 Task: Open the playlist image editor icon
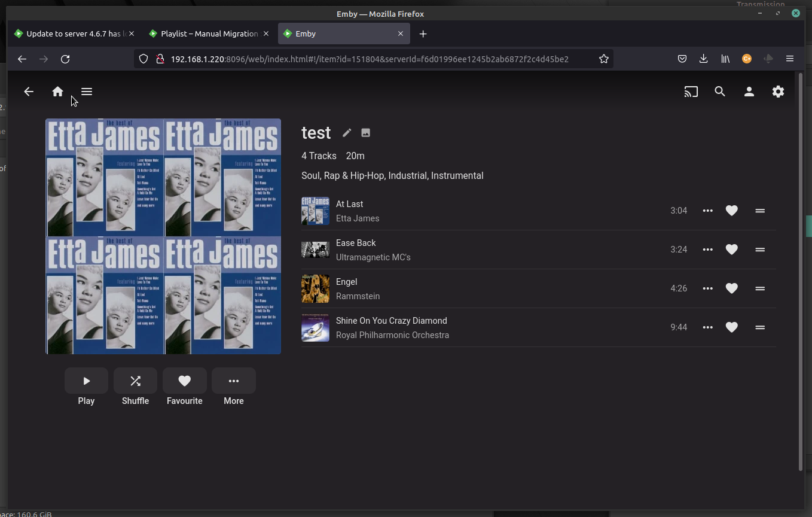point(365,132)
